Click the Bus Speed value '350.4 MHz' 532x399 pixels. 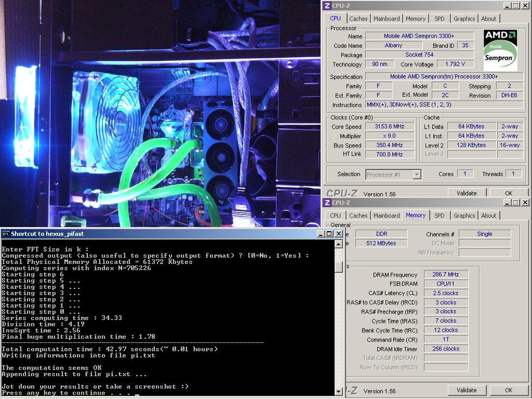click(390, 145)
